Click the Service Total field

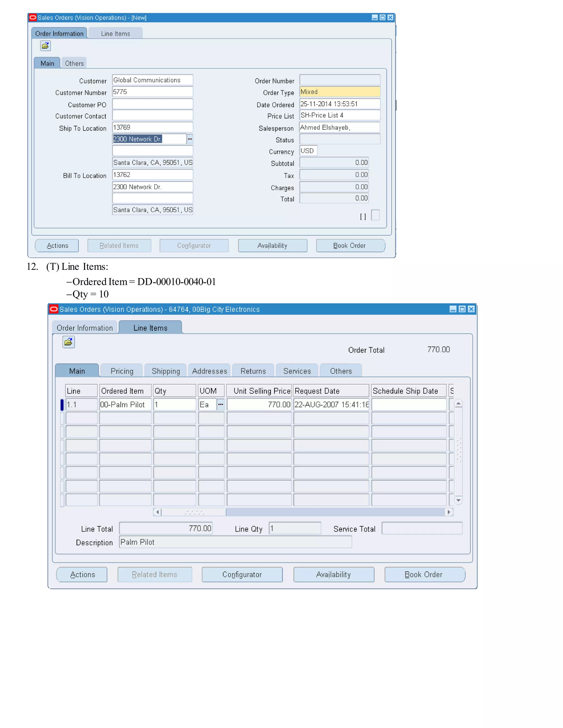422,528
